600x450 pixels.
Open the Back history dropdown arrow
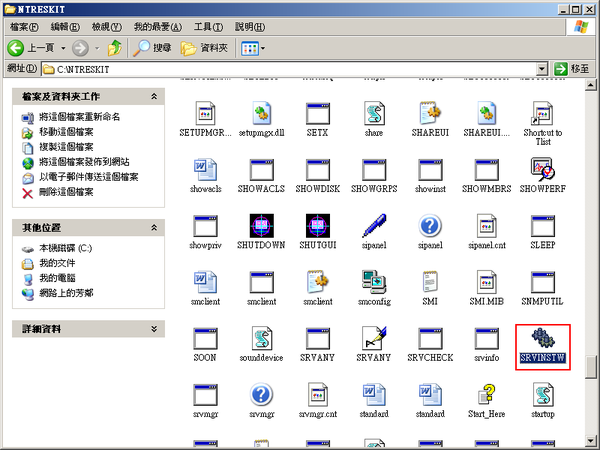click(x=63, y=48)
